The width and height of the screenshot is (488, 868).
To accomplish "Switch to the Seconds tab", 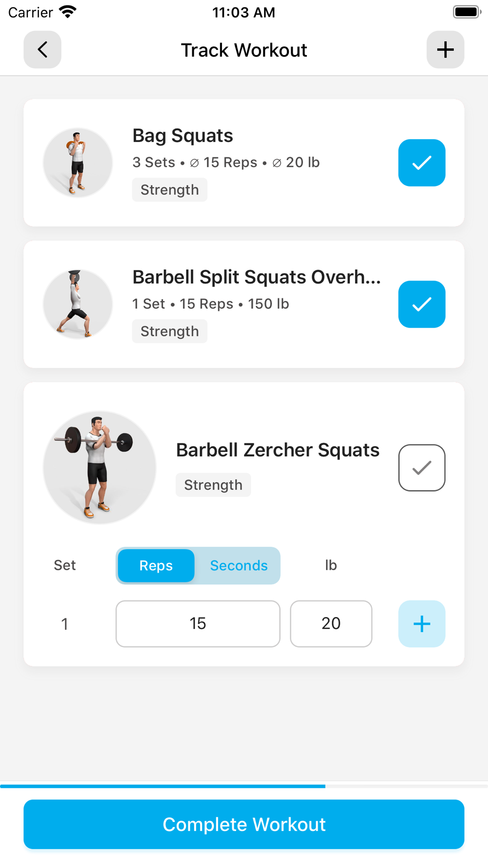I will pos(239,565).
